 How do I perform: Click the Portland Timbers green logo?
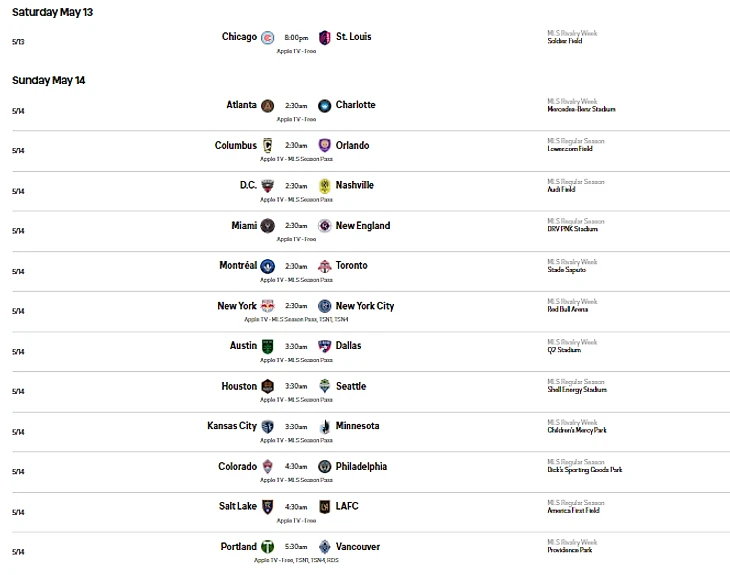coord(267,547)
